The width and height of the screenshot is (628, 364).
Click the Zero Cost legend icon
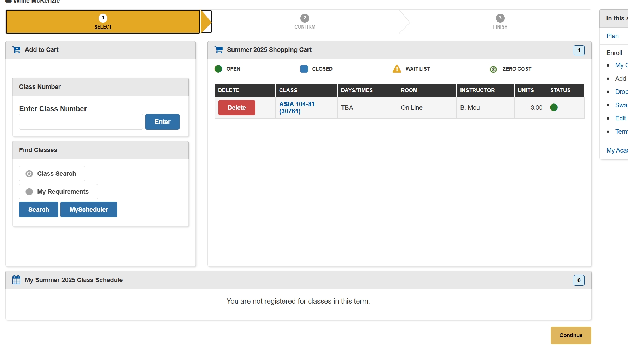coord(493,69)
